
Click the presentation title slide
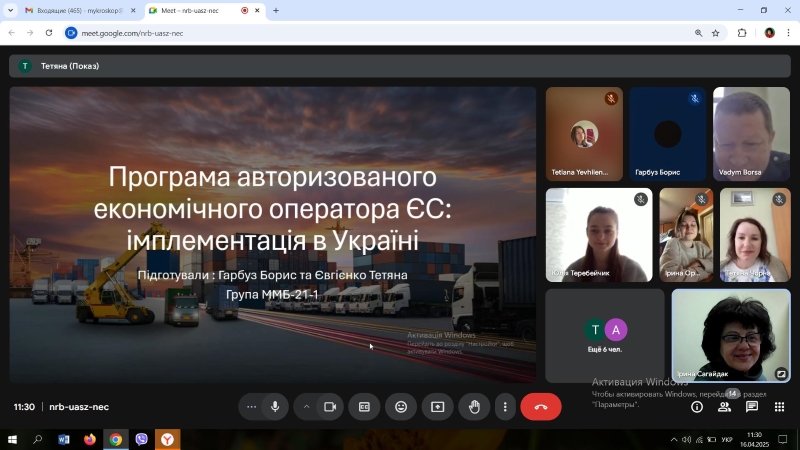pyautogui.click(x=272, y=235)
